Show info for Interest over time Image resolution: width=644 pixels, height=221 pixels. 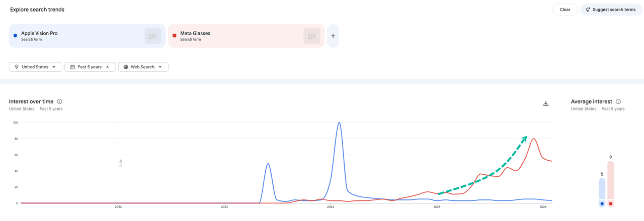tap(59, 101)
